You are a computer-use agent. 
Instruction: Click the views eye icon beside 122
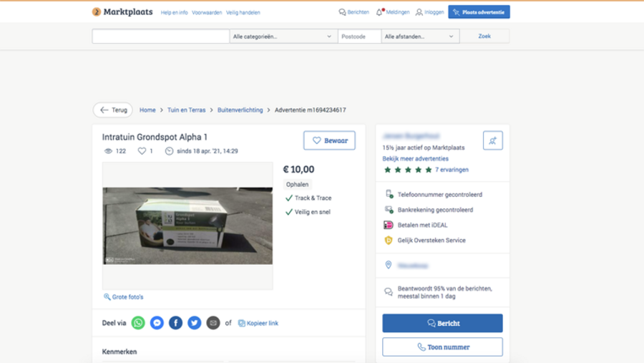[x=108, y=151]
